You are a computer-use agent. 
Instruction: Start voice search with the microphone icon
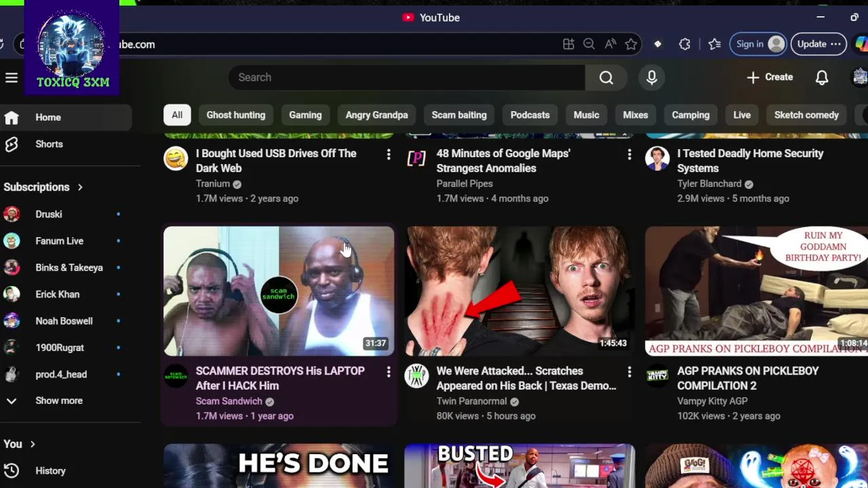click(652, 77)
